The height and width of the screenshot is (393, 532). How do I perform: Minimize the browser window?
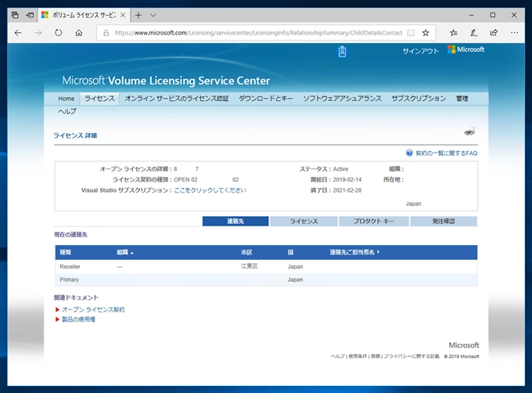471,16
